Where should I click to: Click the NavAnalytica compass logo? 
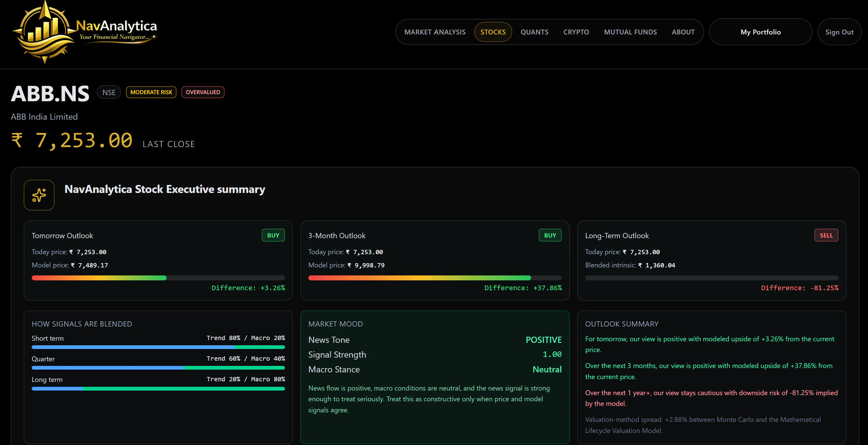[x=45, y=32]
